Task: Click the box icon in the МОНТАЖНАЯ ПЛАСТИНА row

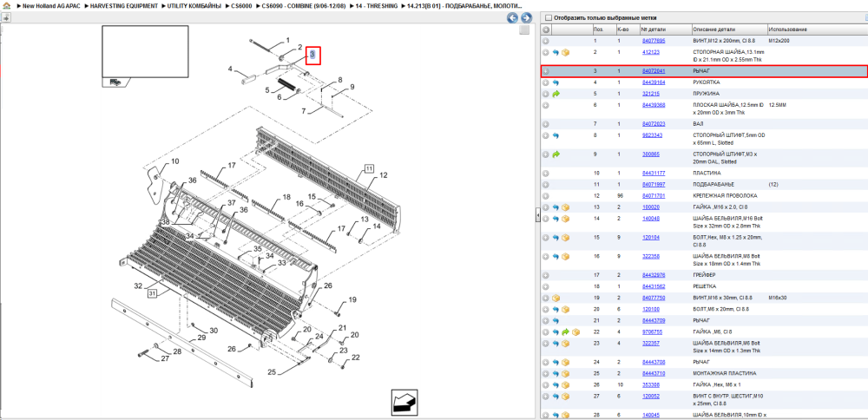Action: [x=565, y=373]
